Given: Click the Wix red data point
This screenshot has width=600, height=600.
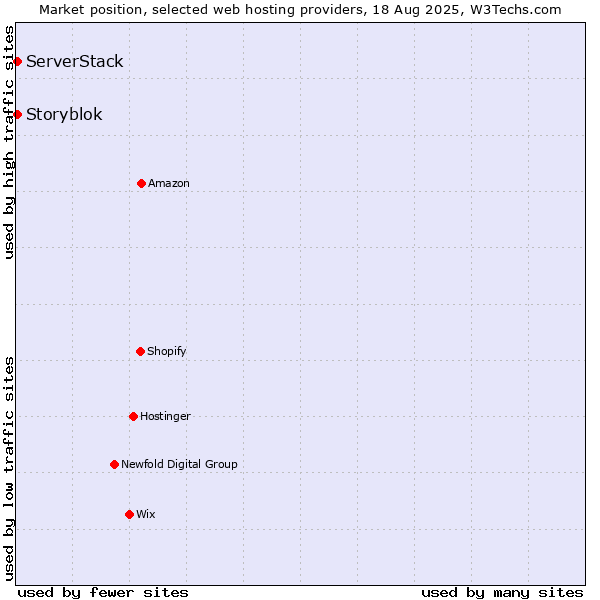Looking at the screenshot, I should (x=129, y=514).
